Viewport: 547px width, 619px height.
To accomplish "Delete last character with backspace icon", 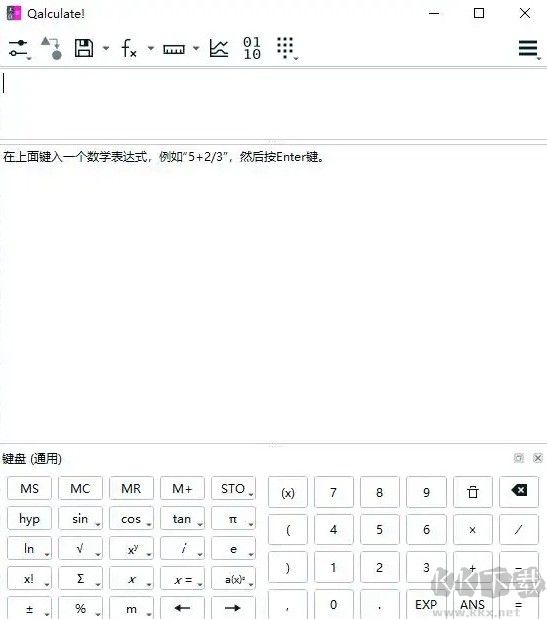I will (519, 492).
